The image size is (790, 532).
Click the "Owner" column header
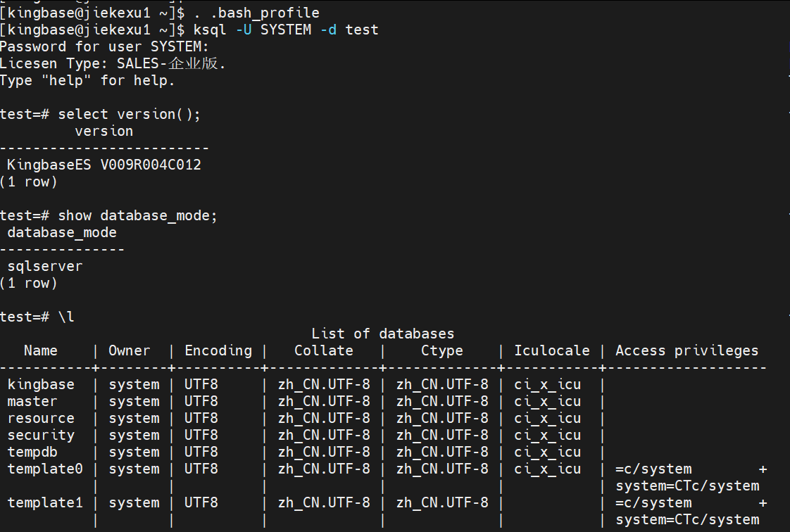click(130, 350)
